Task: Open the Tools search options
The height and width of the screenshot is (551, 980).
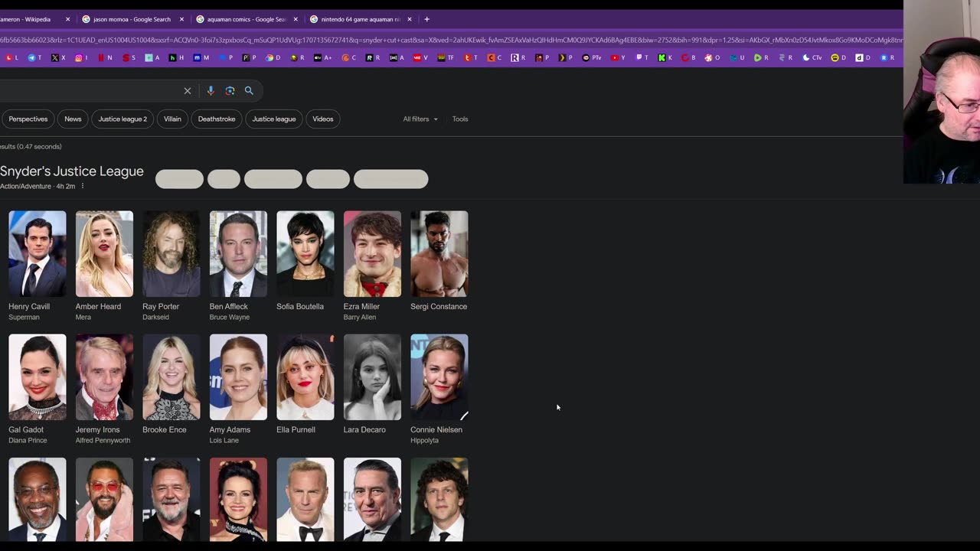Action: [x=460, y=119]
